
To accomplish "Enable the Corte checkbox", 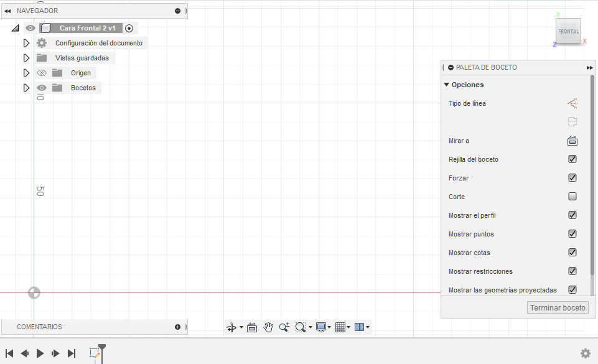I will tap(572, 196).
